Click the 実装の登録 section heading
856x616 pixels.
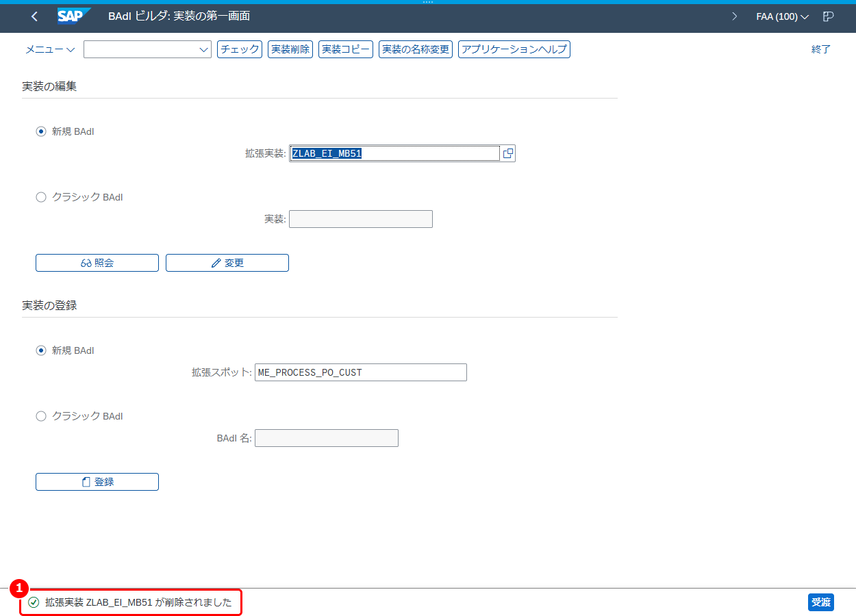[x=49, y=305]
